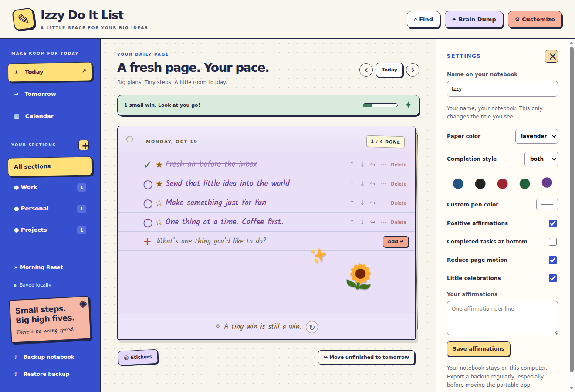Select the red pen color swatch
The height and width of the screenshot is (392, 575).
[x=503, y=184]
